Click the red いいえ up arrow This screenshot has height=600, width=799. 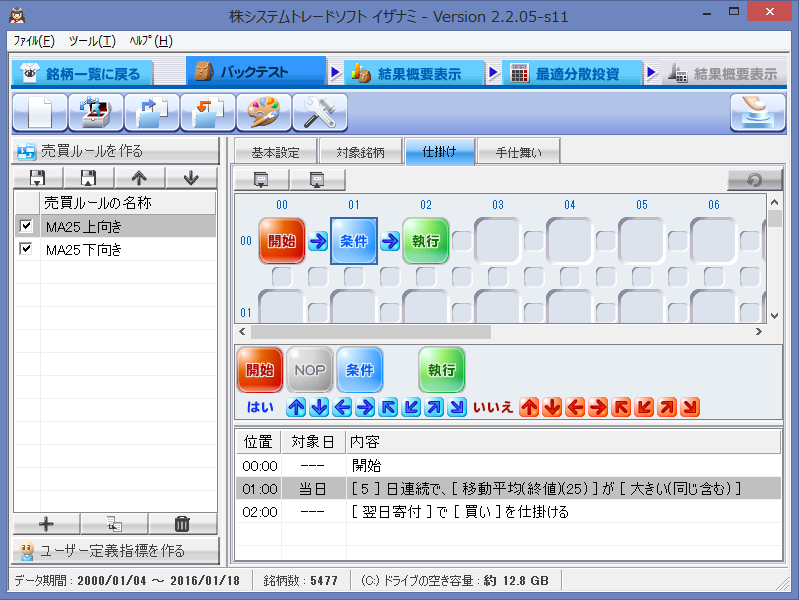[529, 407]
